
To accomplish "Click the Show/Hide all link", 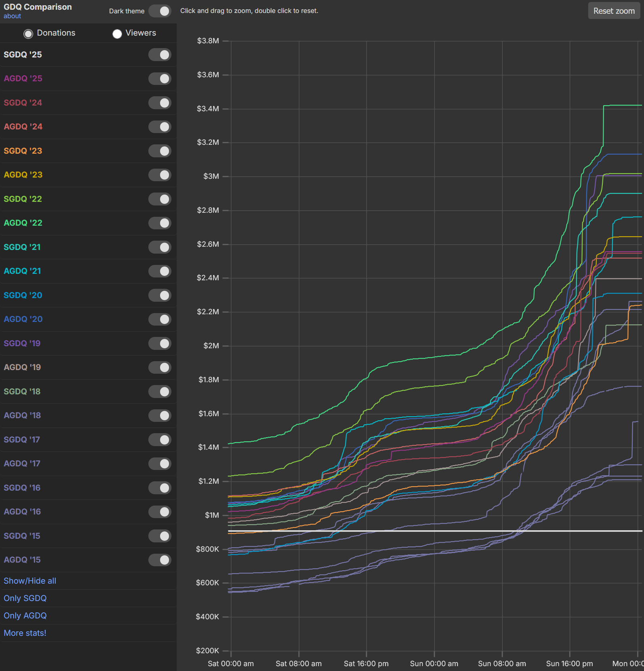I will pyautogui.click(x=30, y=581).
